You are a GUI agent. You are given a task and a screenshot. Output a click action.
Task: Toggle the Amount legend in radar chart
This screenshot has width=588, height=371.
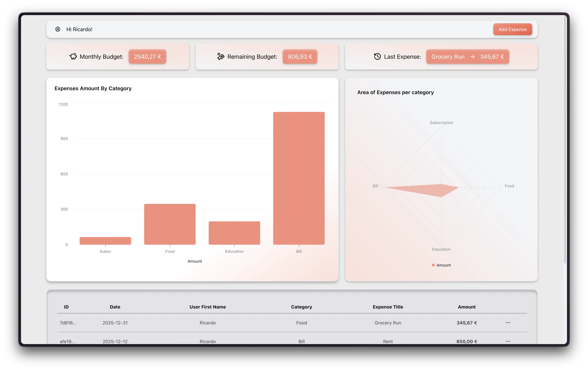441,265
